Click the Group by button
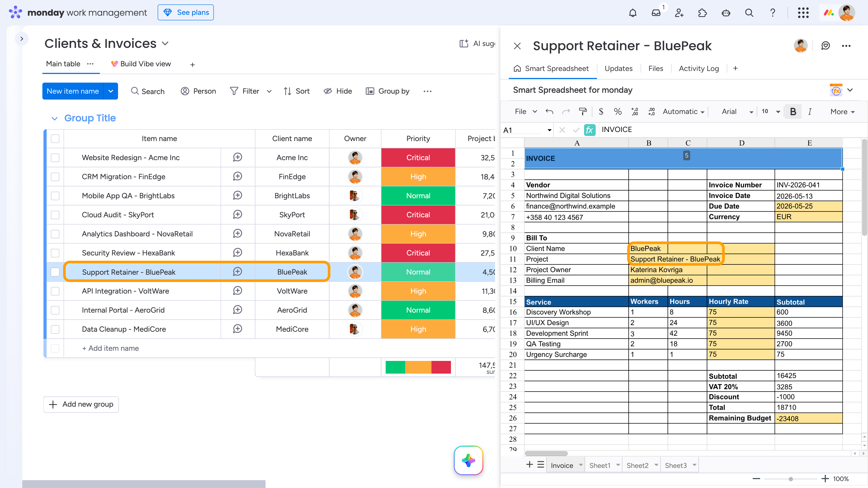Image resolution: width=868 pixels, height=488 pixels. point(388,91)
